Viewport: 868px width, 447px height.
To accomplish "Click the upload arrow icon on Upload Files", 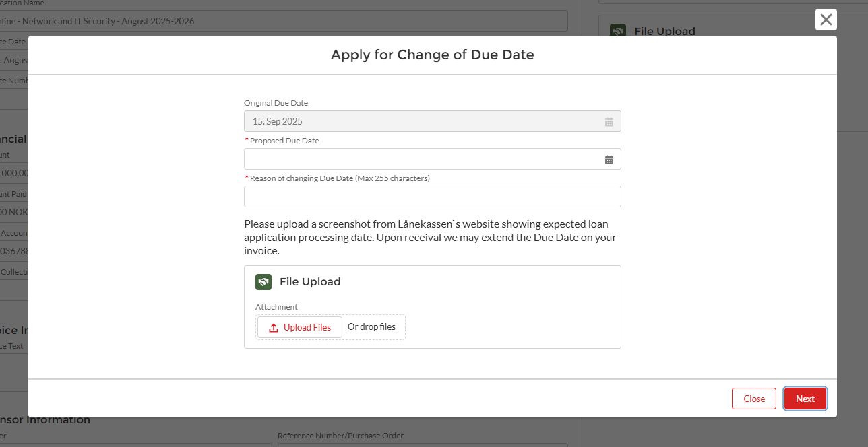I will pos(274,328).
